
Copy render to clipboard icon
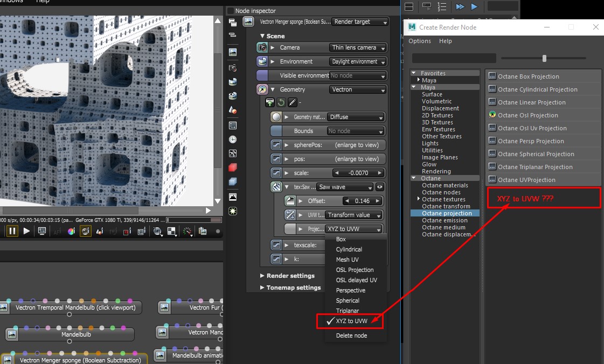point(203,231)
